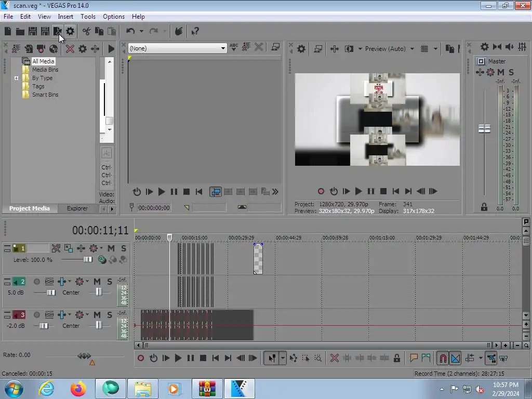Arm audio track 2 for record
Viewport: 532px width, 399px height.
click(37, 282)
